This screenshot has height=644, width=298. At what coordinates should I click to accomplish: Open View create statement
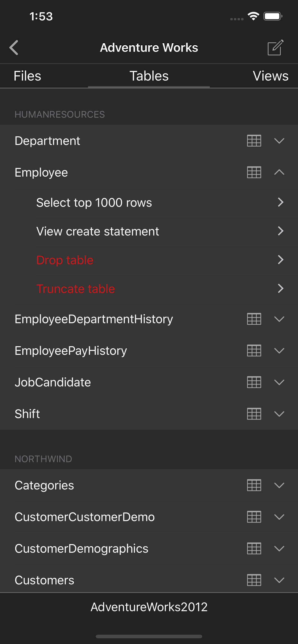point(98,231)
